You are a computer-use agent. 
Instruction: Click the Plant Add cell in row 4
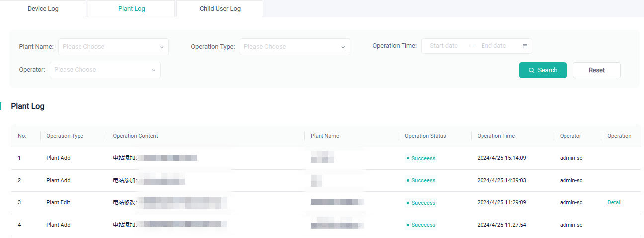tap(58, 225)
